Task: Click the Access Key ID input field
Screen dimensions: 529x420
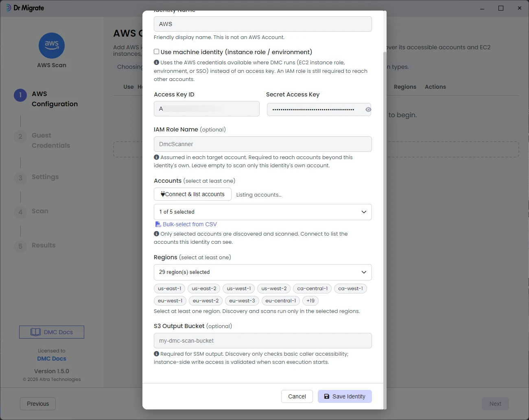Action: tap(207, 109)
